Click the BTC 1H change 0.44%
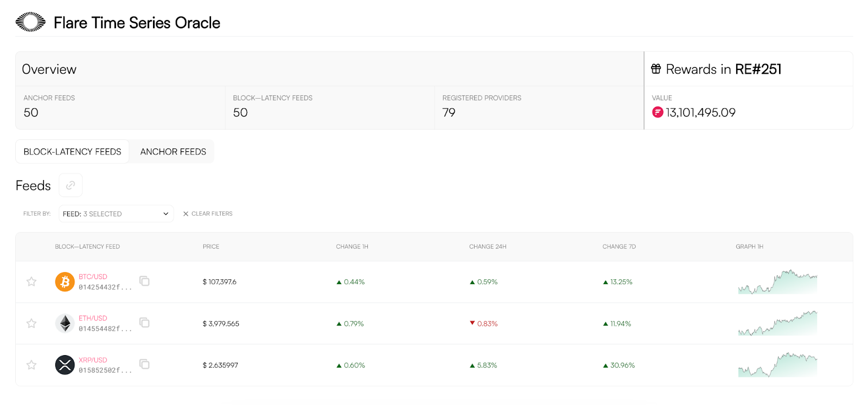The height and width of the screenshot is (405, 868). click(350, 282)
